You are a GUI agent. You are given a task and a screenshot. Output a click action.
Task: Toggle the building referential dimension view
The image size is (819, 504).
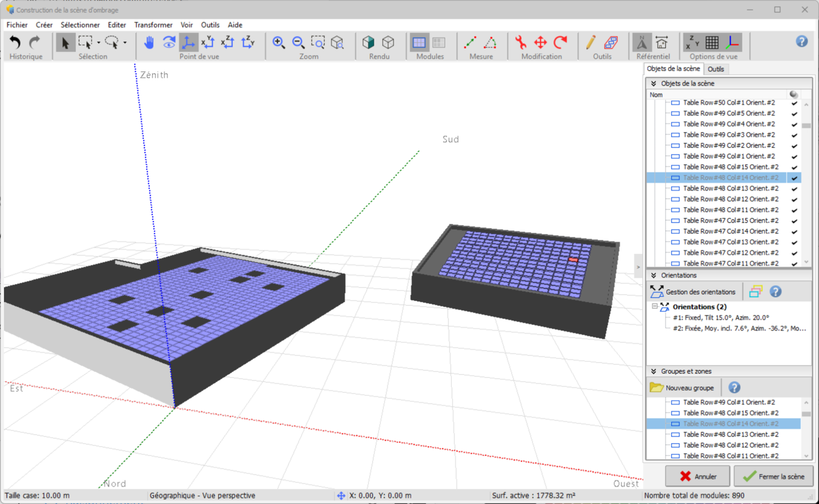(x=662, y=43)
